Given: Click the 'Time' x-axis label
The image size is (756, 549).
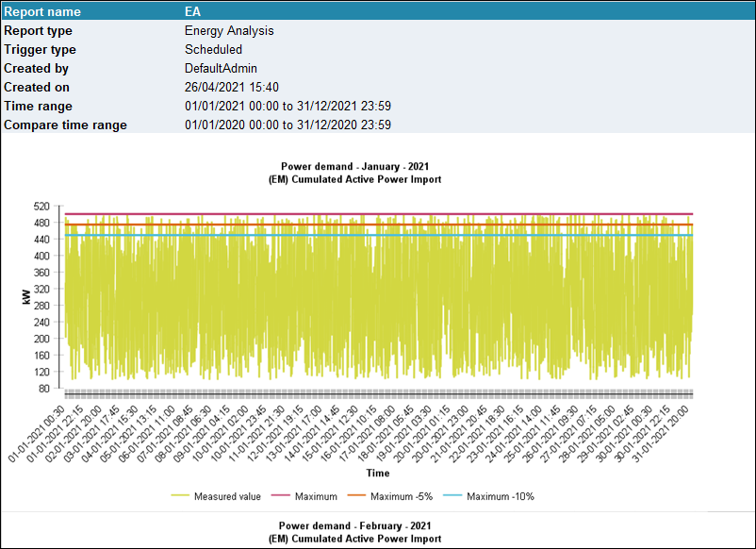Looking at the screenshot, I should tap(378, 473).
